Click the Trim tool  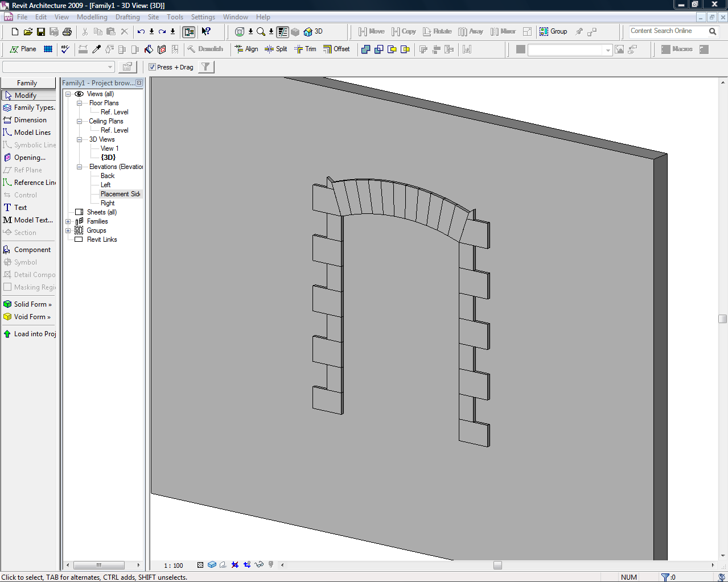point(305,49)
